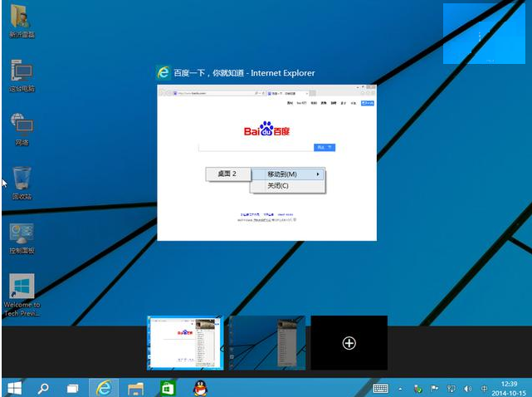Open Internet Explorer from the taskbar
This screenshot has height=397, width=532.
(104, 388)
